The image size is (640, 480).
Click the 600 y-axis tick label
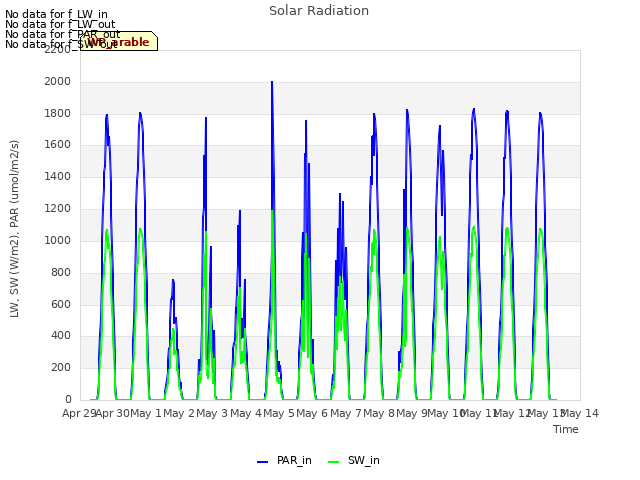61,304
